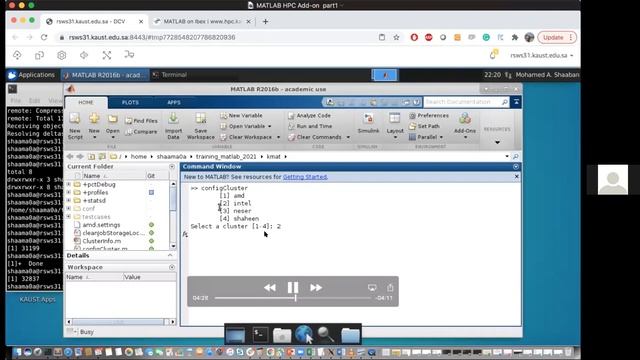Open the browser extensions puzzle icon
Viewport: 640px width, 360px height.
[515, 37]
